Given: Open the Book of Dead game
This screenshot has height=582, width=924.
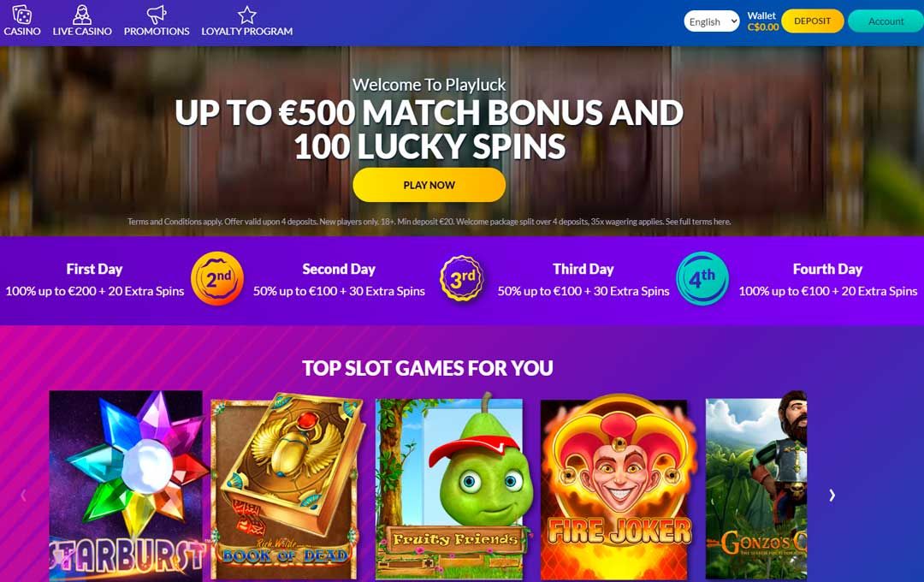Looking at the screenshot, I should [287, 487].
